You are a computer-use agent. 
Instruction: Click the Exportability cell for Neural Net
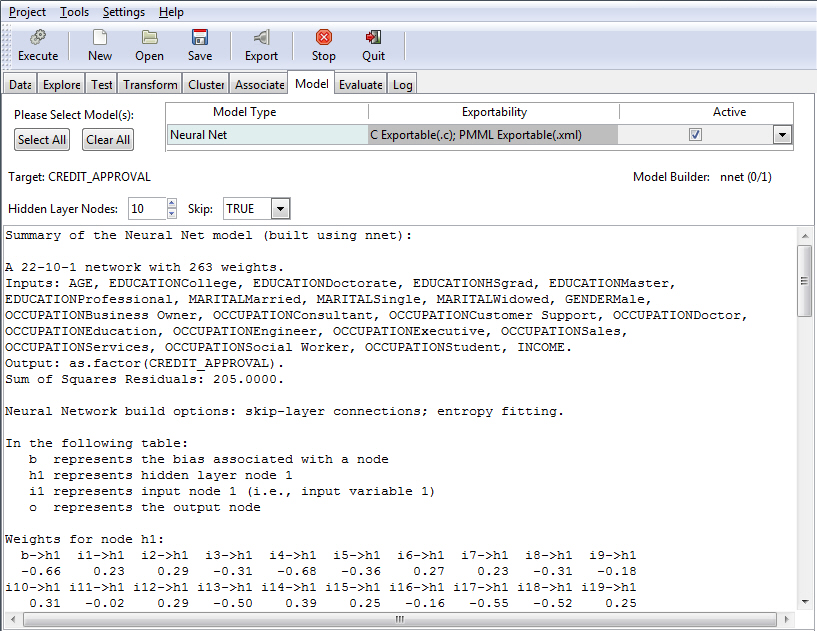493,135
